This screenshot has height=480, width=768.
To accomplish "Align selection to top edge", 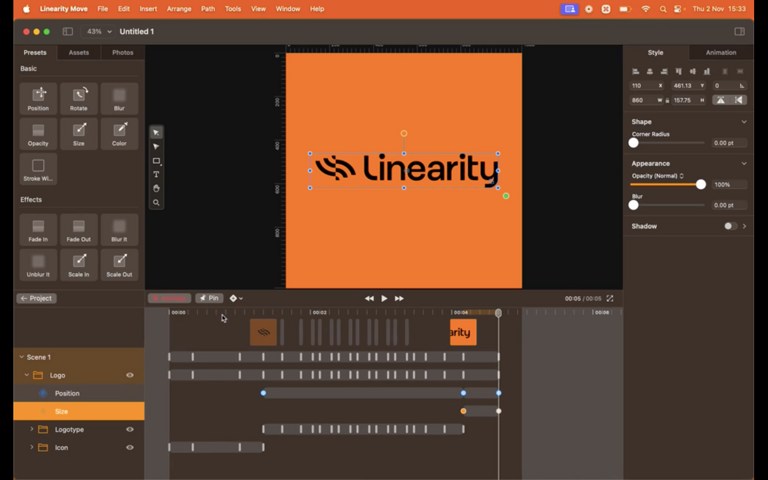I will click(678, 72).
